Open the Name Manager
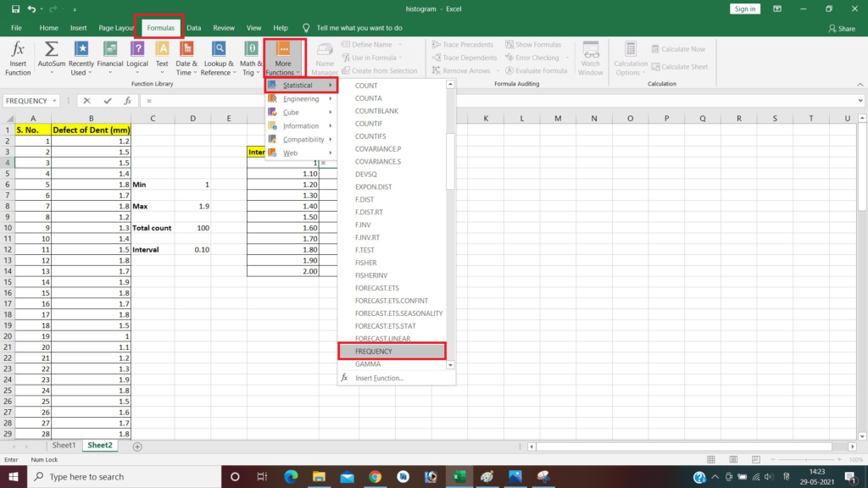This screenshot has width=868, height=488. [325, 58]
